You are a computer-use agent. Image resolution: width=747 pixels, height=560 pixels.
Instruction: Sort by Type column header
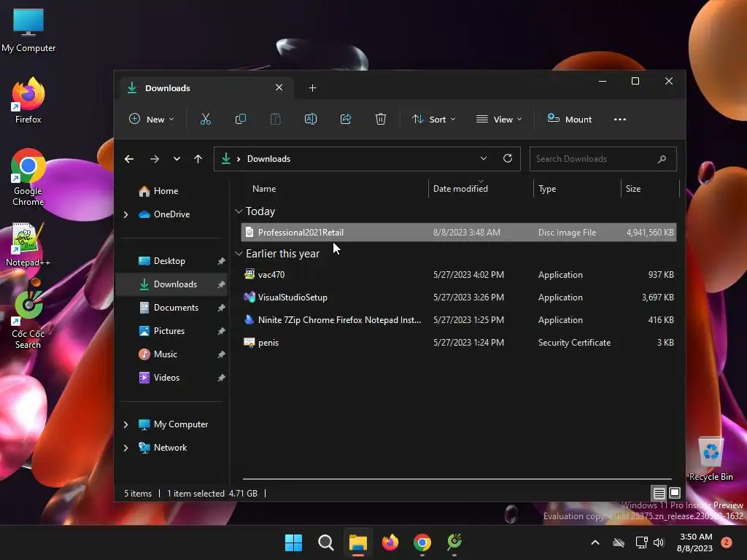(547, 189)
